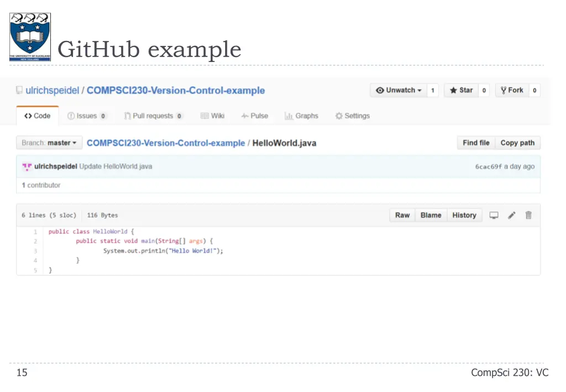
Task: Fork the repository
Action: tap(512, 90)
